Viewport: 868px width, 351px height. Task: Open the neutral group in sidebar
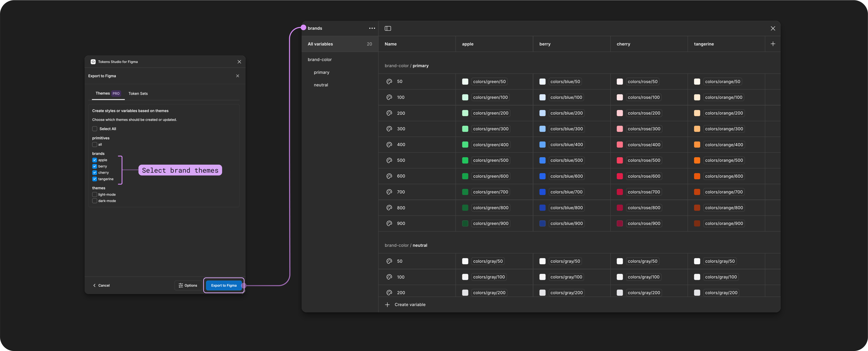coord(321,85)
